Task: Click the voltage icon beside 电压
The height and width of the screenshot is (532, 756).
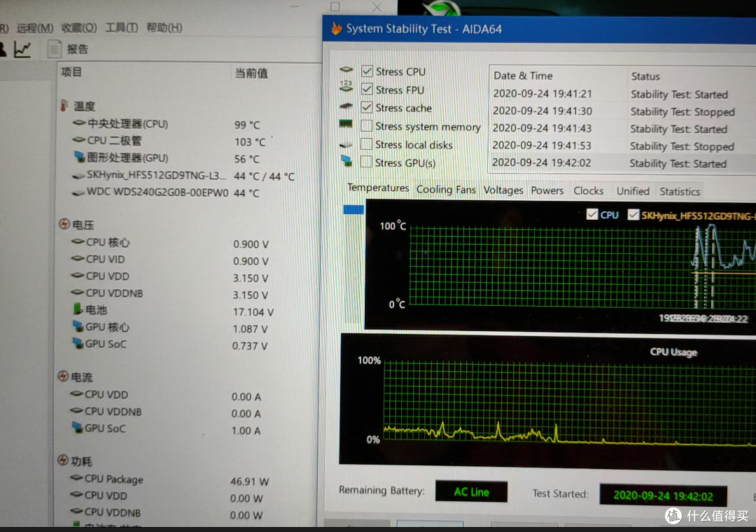Action: coord(64,224)
